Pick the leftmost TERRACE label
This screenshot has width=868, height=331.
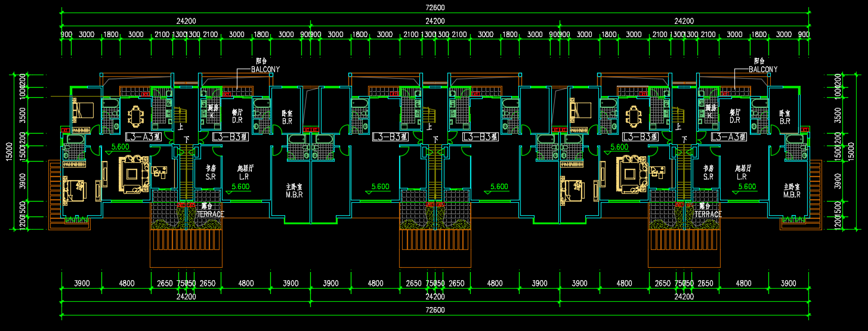211,214
